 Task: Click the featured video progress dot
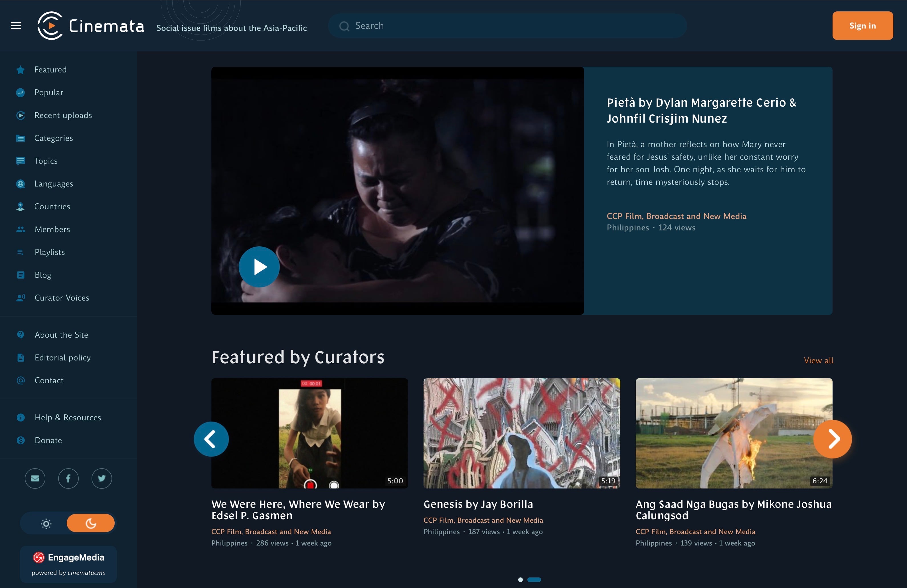coord(521,580)
